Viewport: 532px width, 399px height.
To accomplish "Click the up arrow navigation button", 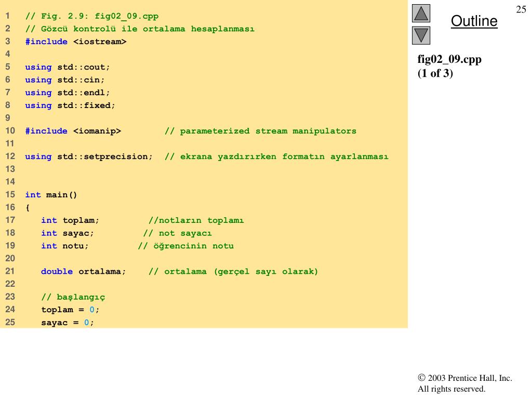I will (421, 13).
